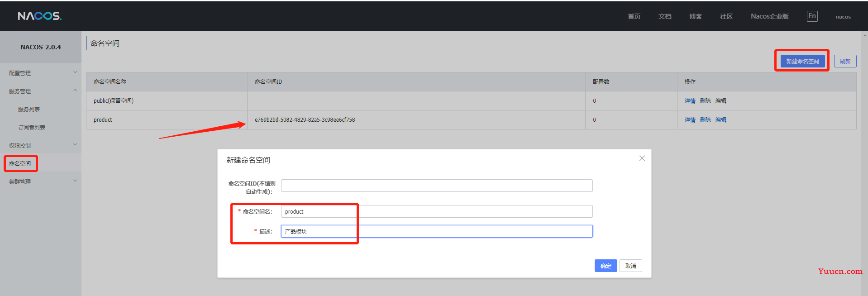
Task: Open 配置管理 in the sidebar
Action: coord(20,73)
